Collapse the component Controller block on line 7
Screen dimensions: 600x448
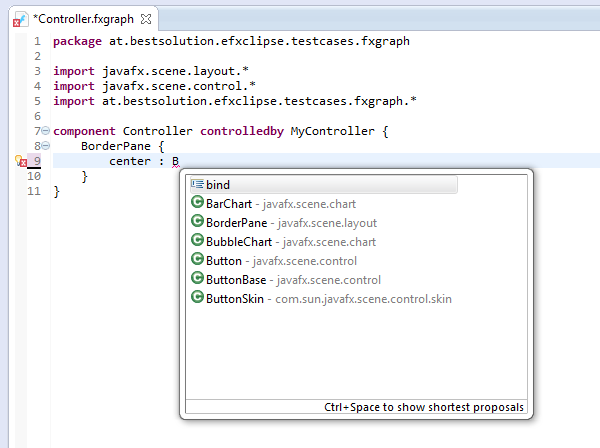pyautogui.click(x=45, y=131)
